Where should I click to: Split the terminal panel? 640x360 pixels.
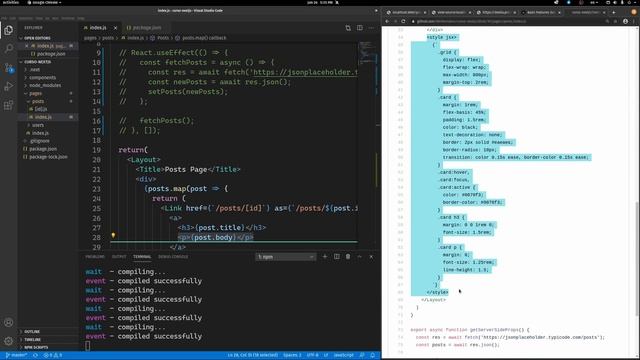(336, 257)
